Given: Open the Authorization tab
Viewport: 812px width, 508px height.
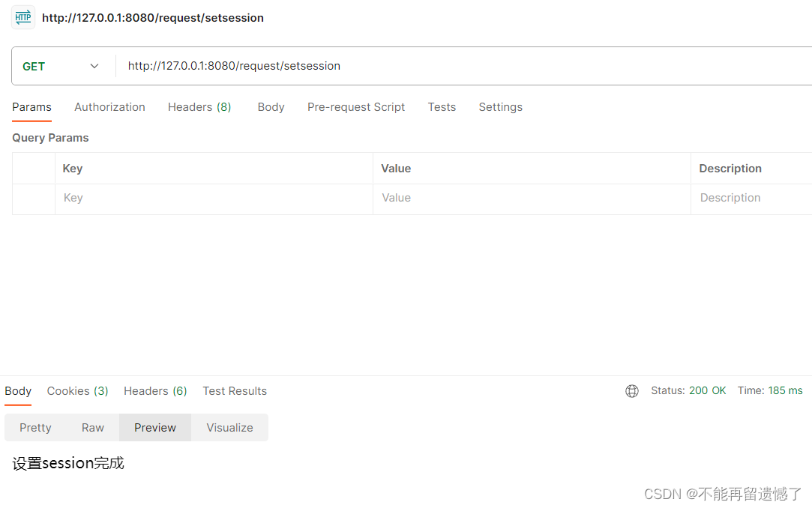Looking at the screenshot, I should [x=109, y=107].
